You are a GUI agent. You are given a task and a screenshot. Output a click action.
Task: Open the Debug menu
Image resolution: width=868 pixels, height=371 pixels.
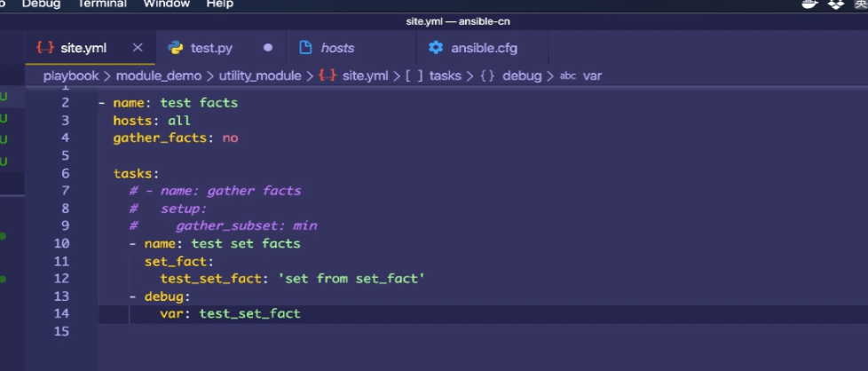pos(41,4)
